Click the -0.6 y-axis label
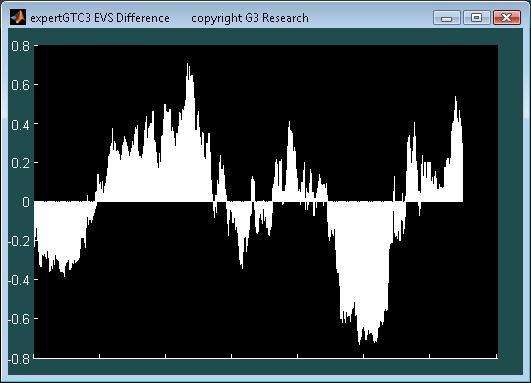Viewport: 531px width, 383px height. pos(19,319)
